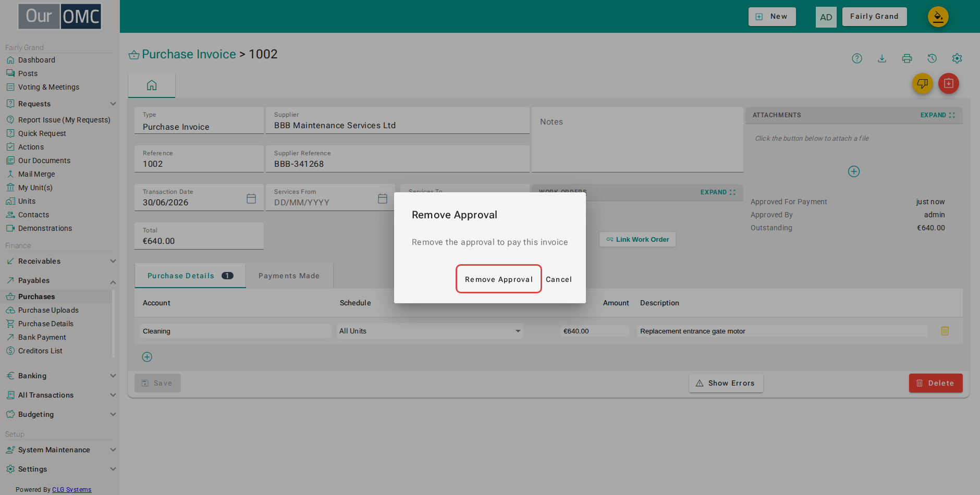Click the download icon in header
The height and width of the screenshot is (495, 980).
click(x=882, y=58)
